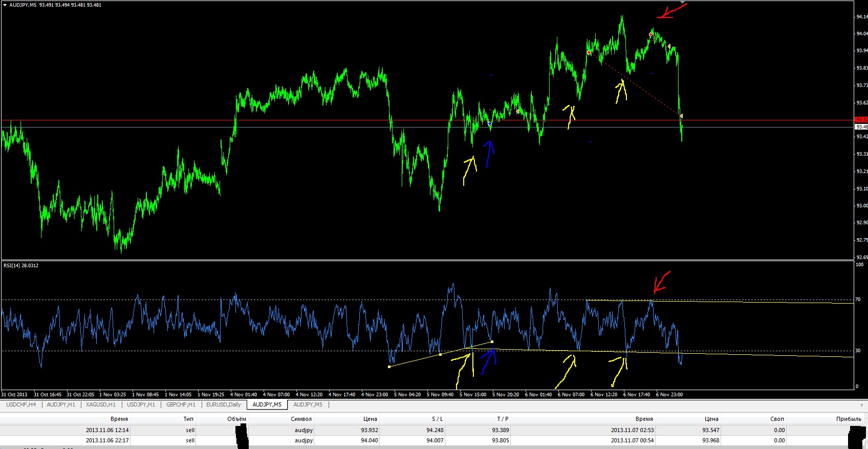Click swap 0.00 in the 12:14 row
This screenshot has height=449, width=868.
[x=779, y=430]
